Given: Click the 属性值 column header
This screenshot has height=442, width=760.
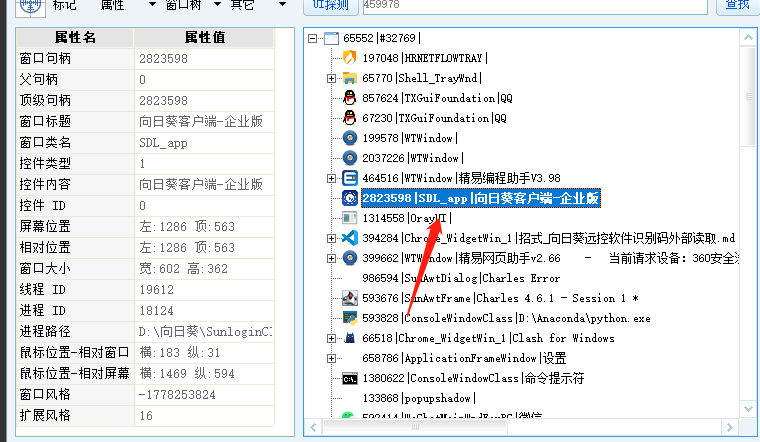Looking at the screenshot, I should (205, 37).
